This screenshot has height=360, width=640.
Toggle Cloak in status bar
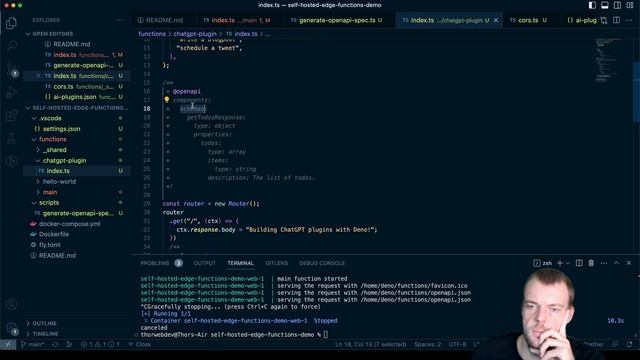pyautogui.click(x=140, y=344)
